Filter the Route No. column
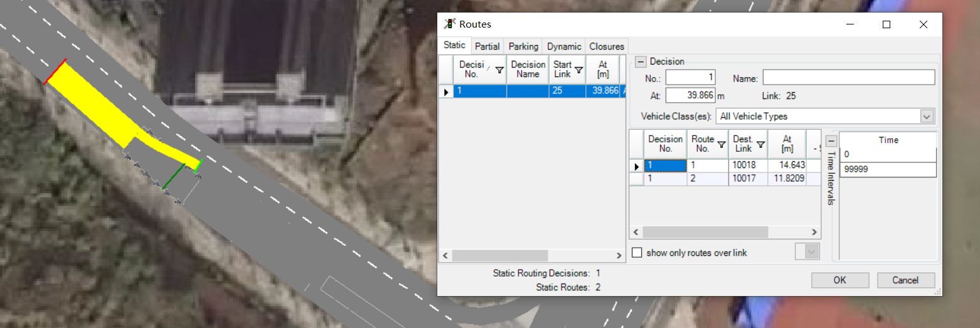The image size is (980, 328). click(x=722, y=144)
